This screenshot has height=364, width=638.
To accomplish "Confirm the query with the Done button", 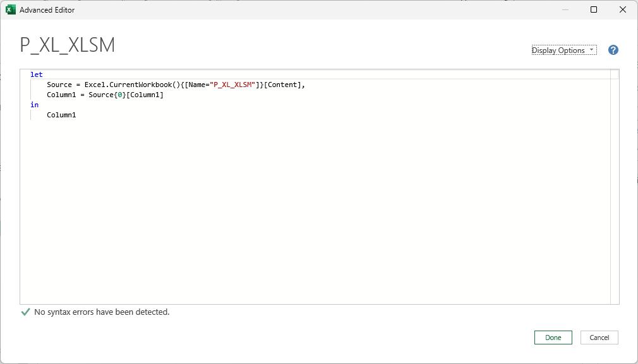I will (x=553, y=338).
